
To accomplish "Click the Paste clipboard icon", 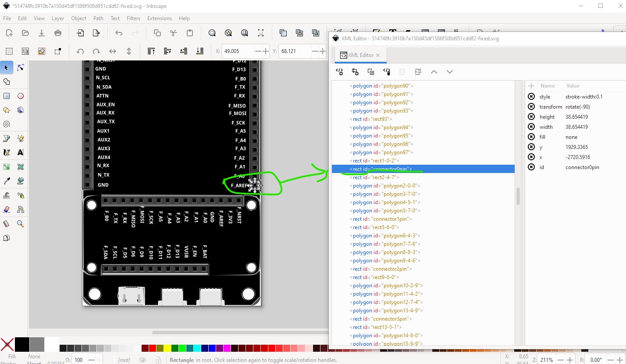I will (x=190, y=33).
